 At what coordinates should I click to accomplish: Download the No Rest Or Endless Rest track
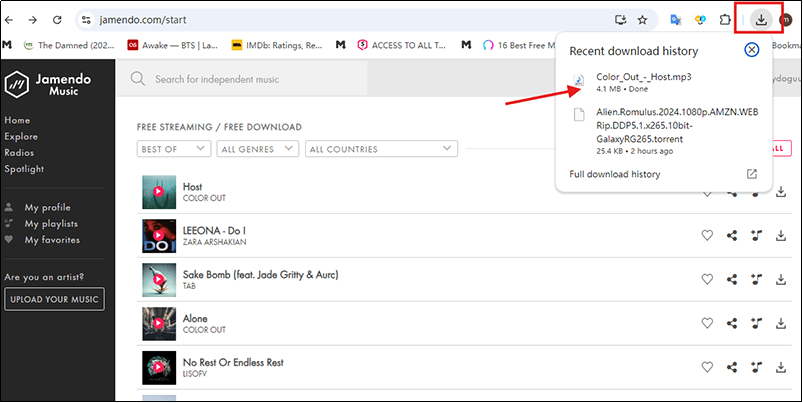(x=781, y=367)
